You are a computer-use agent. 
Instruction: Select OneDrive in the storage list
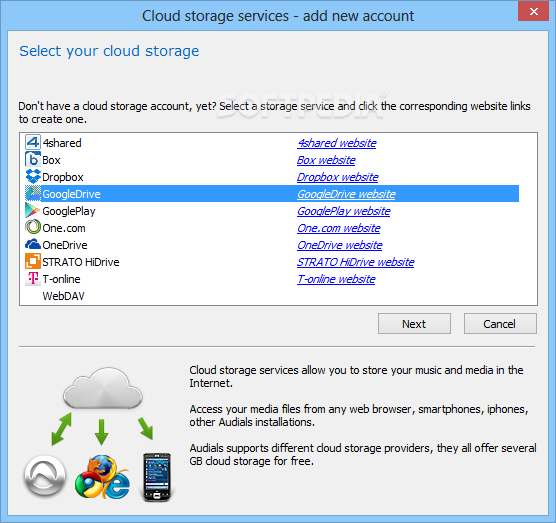tap(65, 245)
